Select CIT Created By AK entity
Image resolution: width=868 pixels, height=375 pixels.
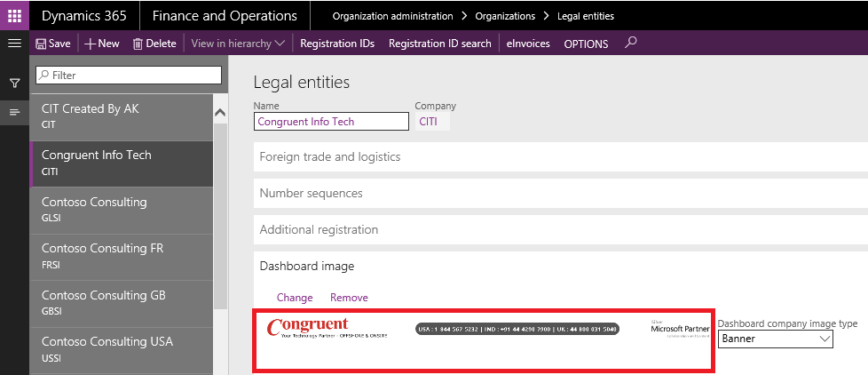122,116
